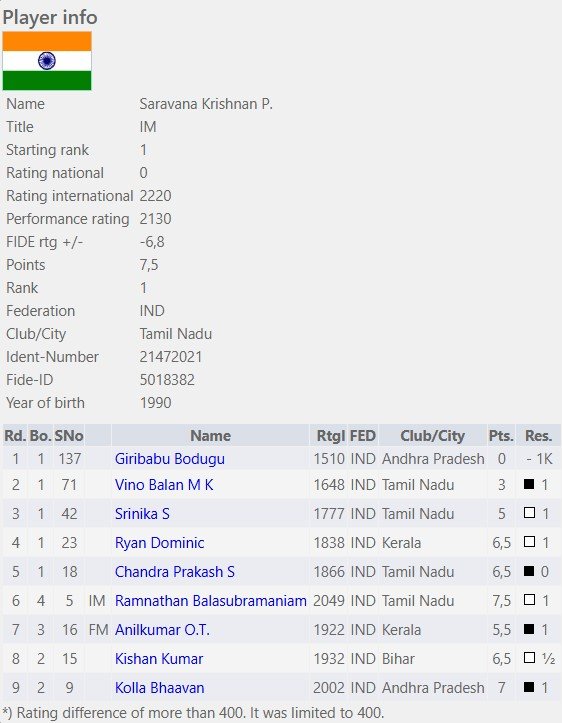The height and width of the screenshot is (723, 562).
Task: Click the black piece icon in round 5
Action: coord(529,571)
